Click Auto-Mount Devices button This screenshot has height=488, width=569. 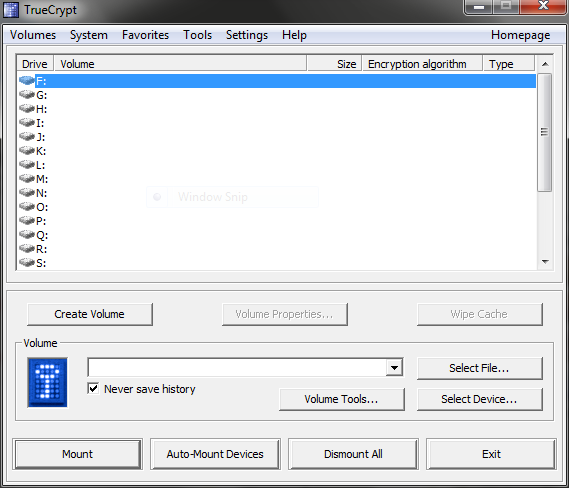[215, 454]
